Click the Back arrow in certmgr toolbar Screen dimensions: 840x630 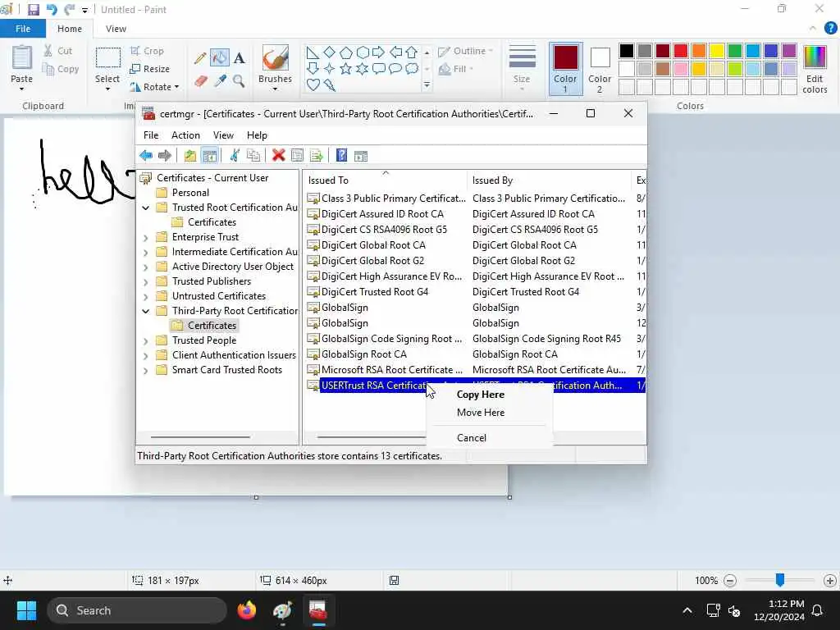(146, 156)
